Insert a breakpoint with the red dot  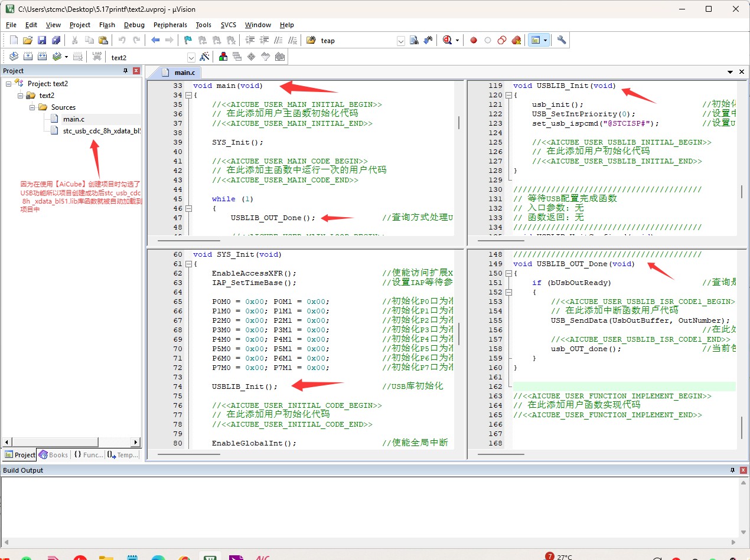pos(473,40)
